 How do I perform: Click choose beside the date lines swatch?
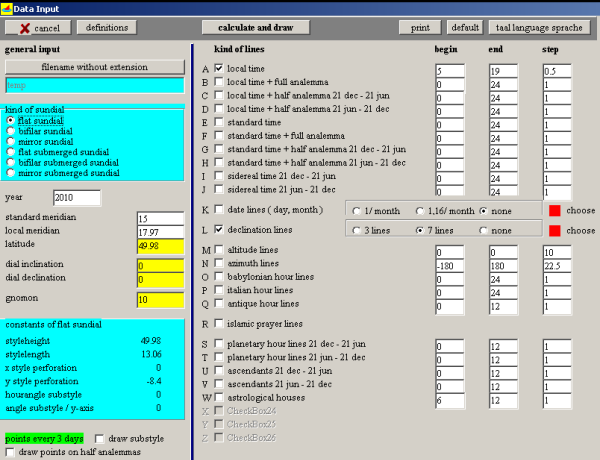pos(580,210)
